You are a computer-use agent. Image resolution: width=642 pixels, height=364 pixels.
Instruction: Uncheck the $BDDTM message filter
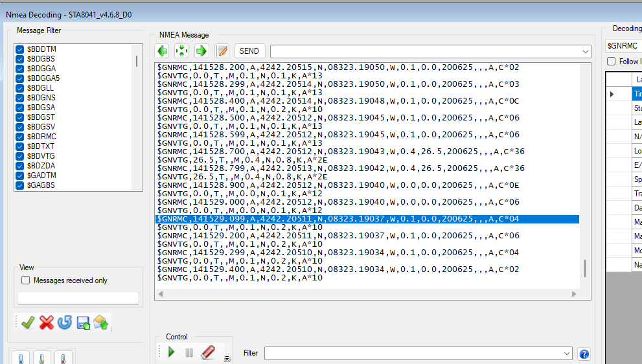click(x=19, y=49)
